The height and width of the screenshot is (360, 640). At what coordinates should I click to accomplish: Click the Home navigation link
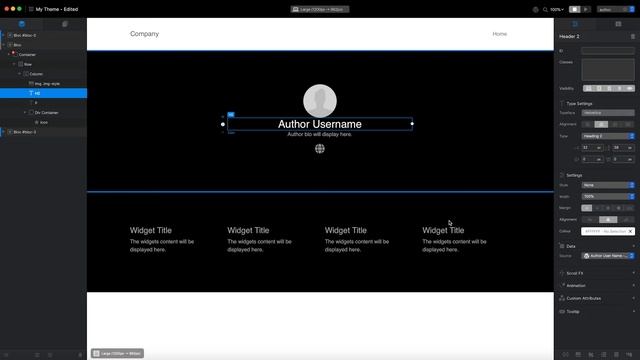(500, 34)
